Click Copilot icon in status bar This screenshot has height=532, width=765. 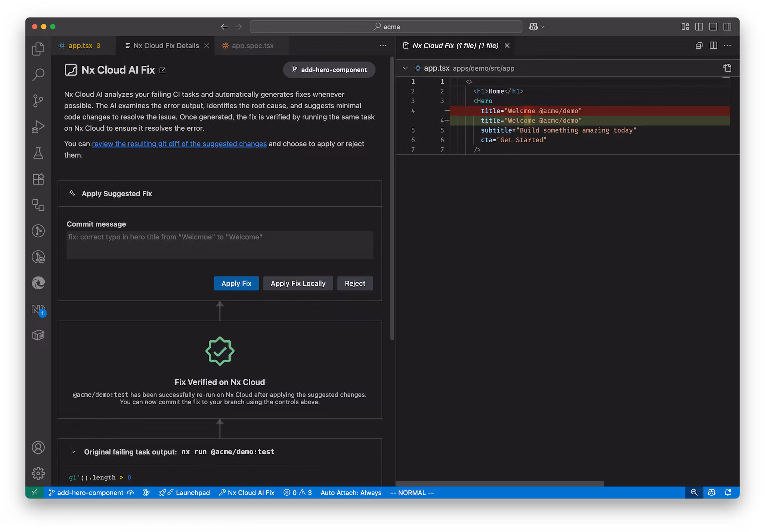712,492
